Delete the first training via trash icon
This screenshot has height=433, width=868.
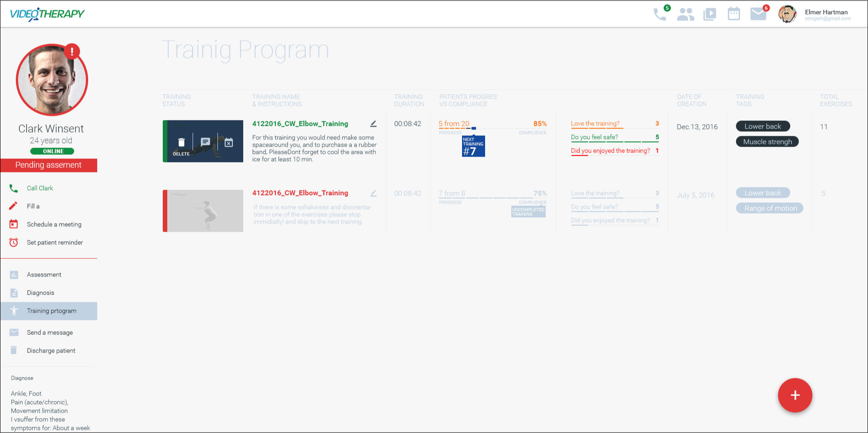pyautogui.click(x=181, y=142)
